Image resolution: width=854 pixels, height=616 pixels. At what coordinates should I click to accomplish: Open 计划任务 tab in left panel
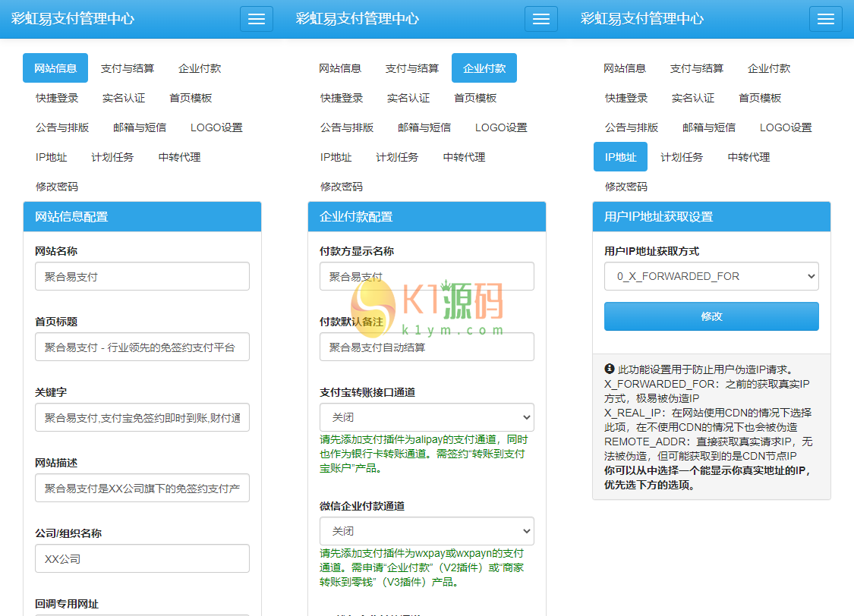click(112, 157)
